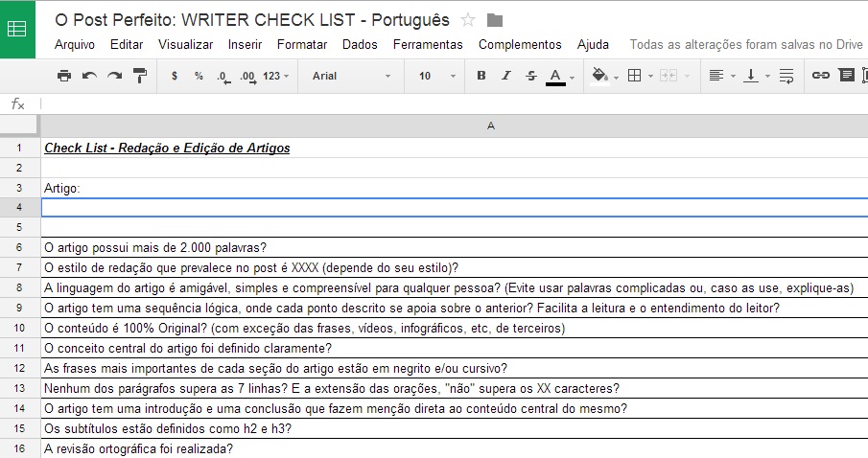Print the spreadsheet

[x=64, y=76]
